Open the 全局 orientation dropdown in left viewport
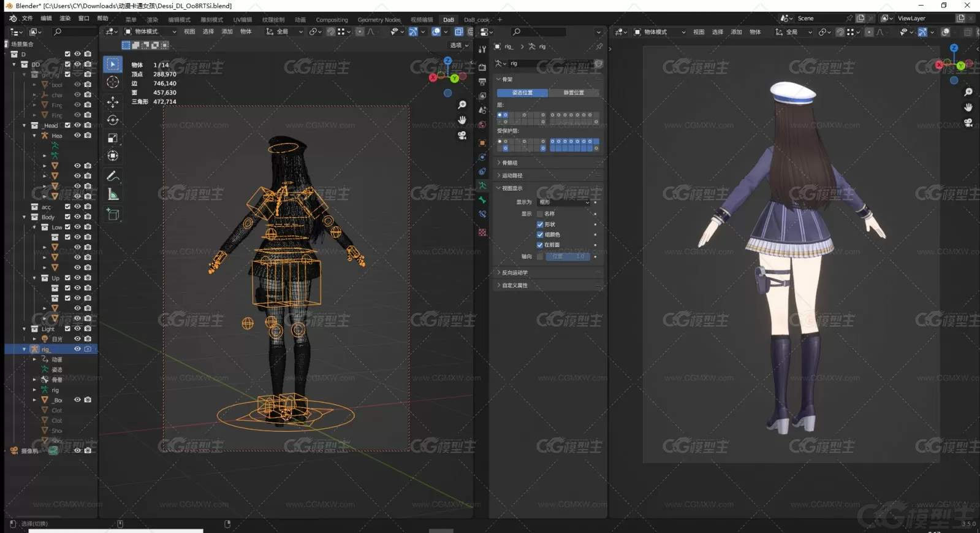Screen dimensions: 980x533 (x=284, y=32)
